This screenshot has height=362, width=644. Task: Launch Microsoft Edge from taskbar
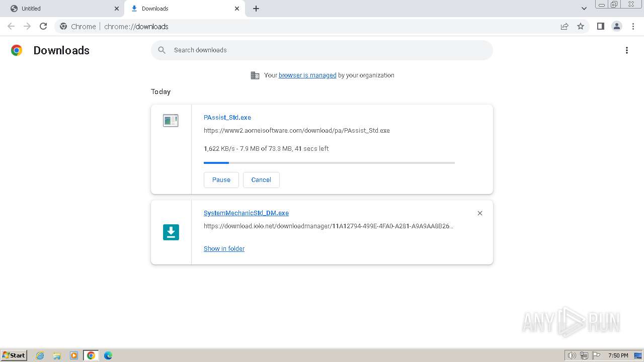pos(108,355)
